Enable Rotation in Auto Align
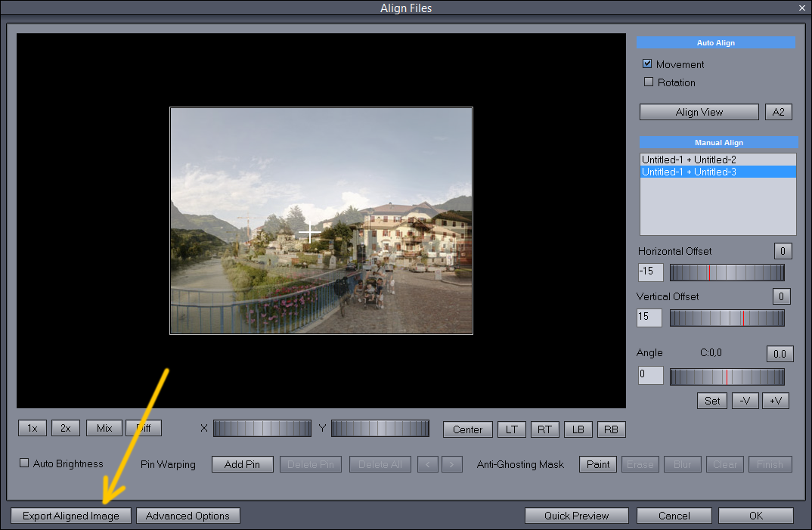 click(648, 82)
